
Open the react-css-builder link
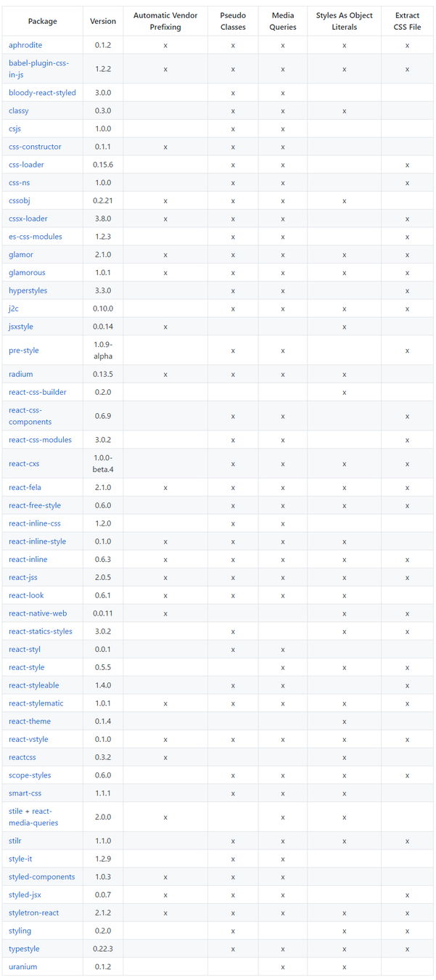click(x=38, y=392)
